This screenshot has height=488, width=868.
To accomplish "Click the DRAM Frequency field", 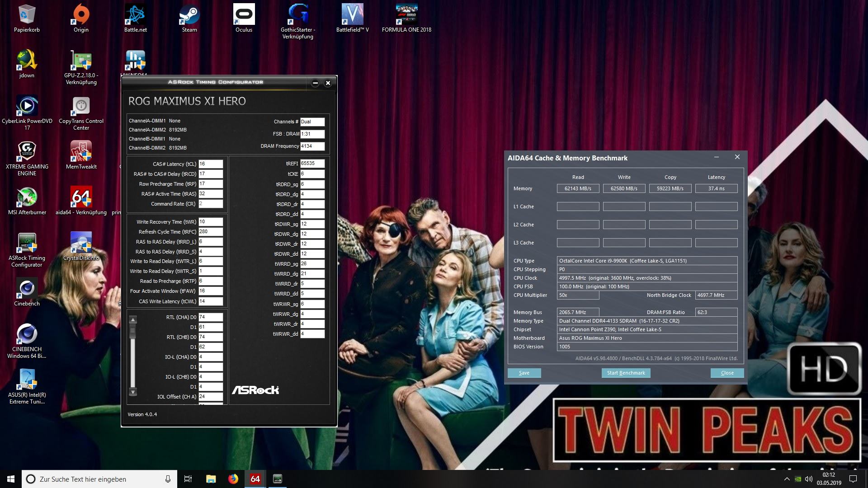I will click(312, 146).
